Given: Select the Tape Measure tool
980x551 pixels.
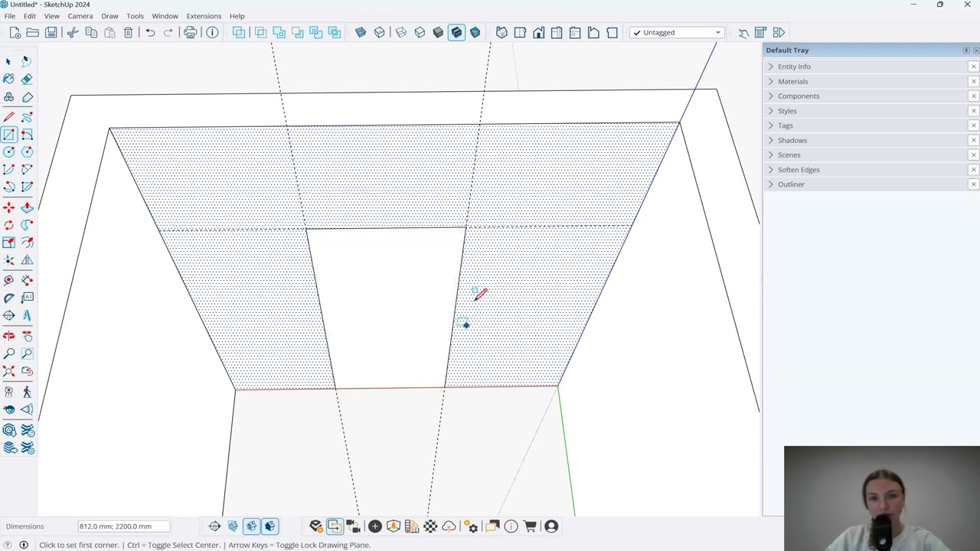Looking at the screenshot, I should point(8,280).
